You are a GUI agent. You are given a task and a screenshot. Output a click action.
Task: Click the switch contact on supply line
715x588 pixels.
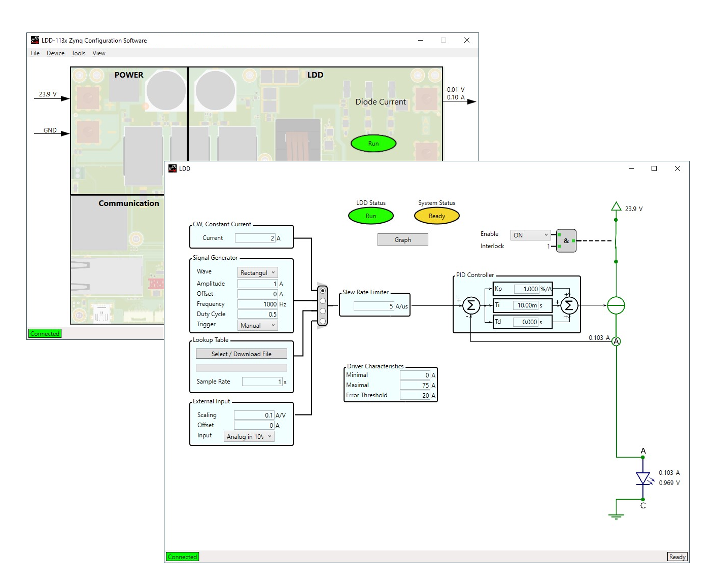[x=616, y=240]
